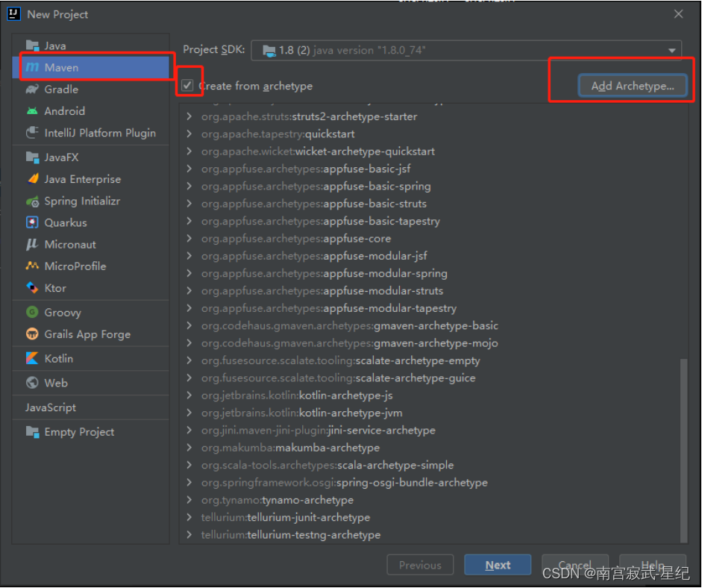
Task: Select appfuse-basic-tapestry archetype row
Action: pos(430,221)
